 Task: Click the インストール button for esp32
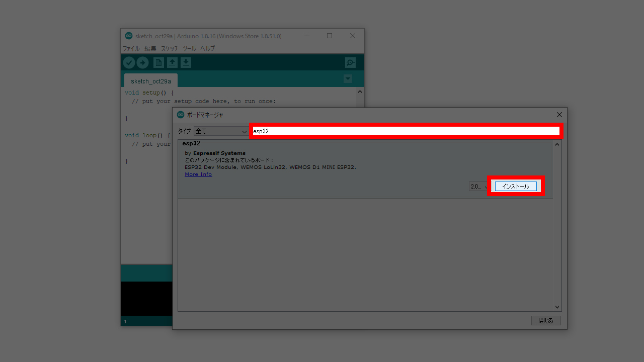(x=516, y=187)
